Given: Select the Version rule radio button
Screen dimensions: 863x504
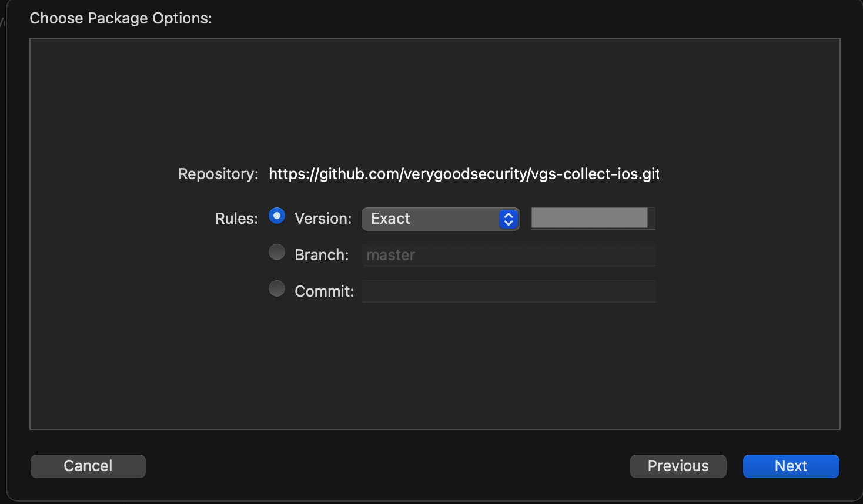Looking at the screenshot, I should tap(277, 216).
